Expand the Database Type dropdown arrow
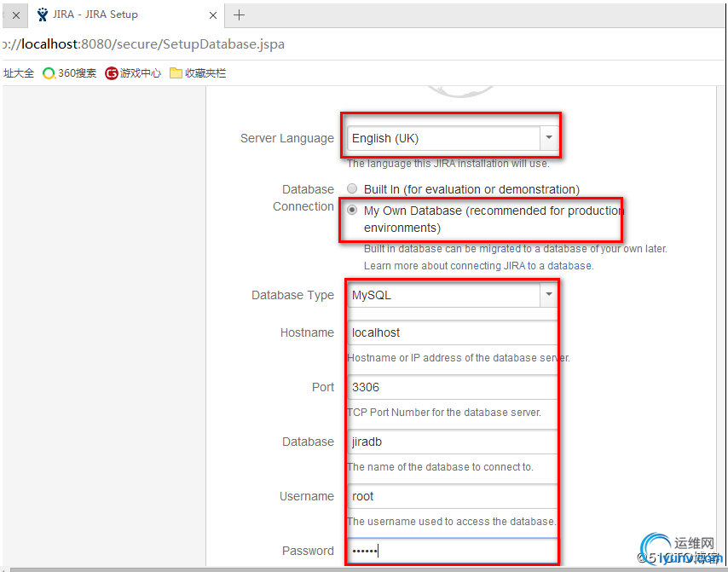The height and width of the screenshot is (572, 728). point(549,294)
